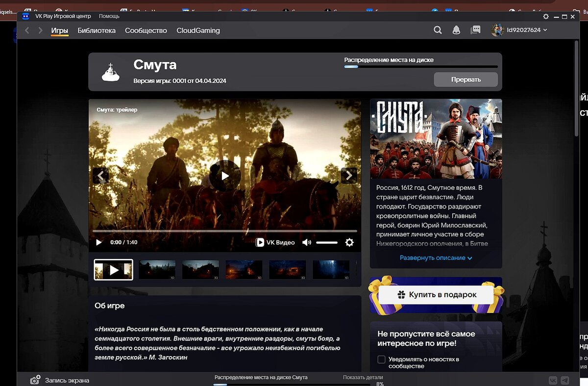This screenshot has width=588, height=386.
Task: Open the VK Видео link in the player
Action: point(275,242)
